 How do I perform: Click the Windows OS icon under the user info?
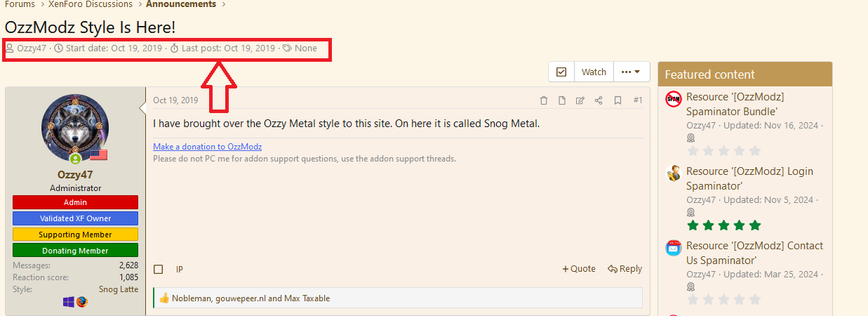pos(69,302)
